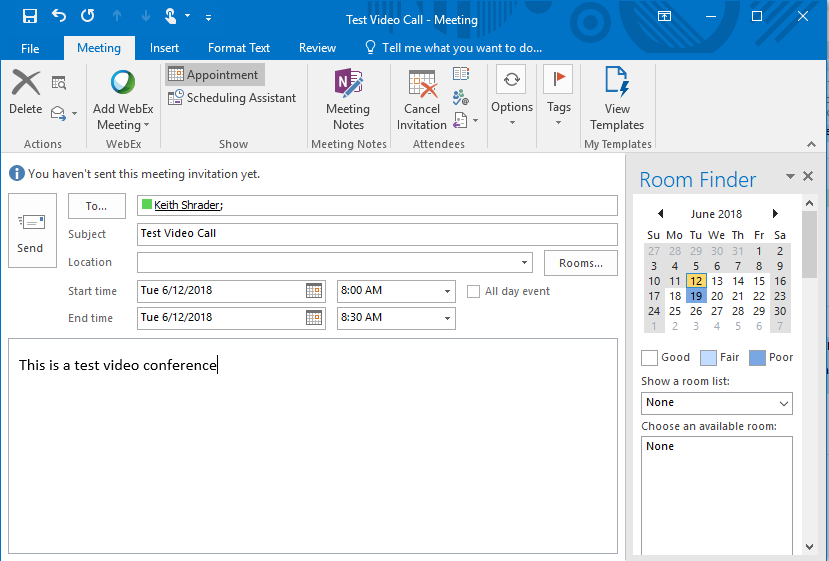
Task: Click the Cancel Invitation icon
Action: coord(422,100)
